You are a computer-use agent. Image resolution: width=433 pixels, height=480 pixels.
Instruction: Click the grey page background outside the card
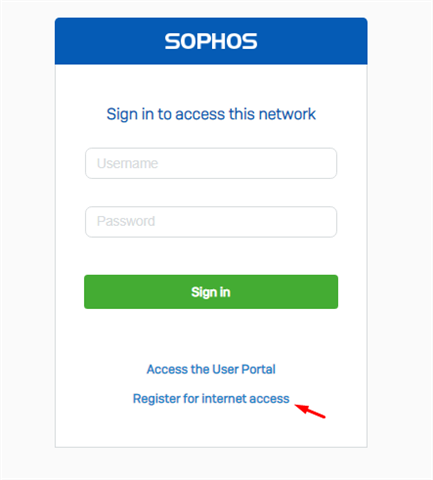(x=27, y=233)
